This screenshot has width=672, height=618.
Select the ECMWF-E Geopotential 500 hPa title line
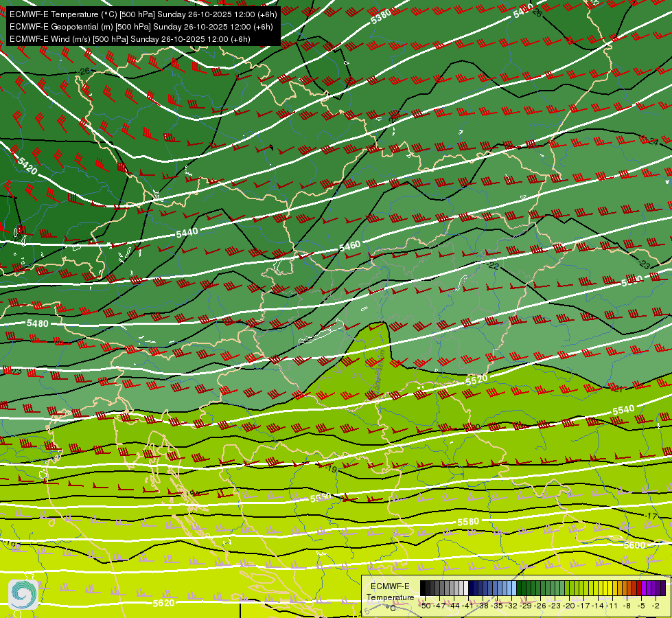point(141,27)
